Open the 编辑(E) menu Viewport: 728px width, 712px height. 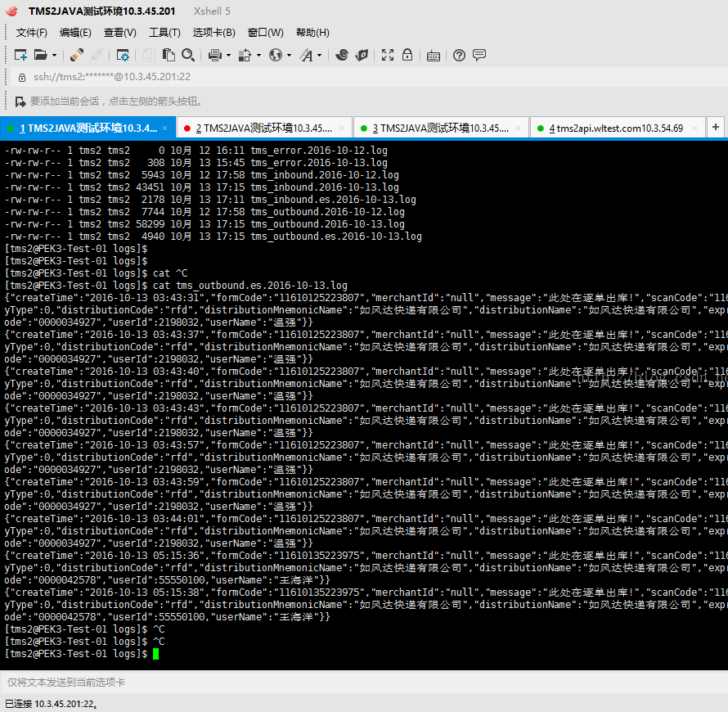tap(75, 33)
